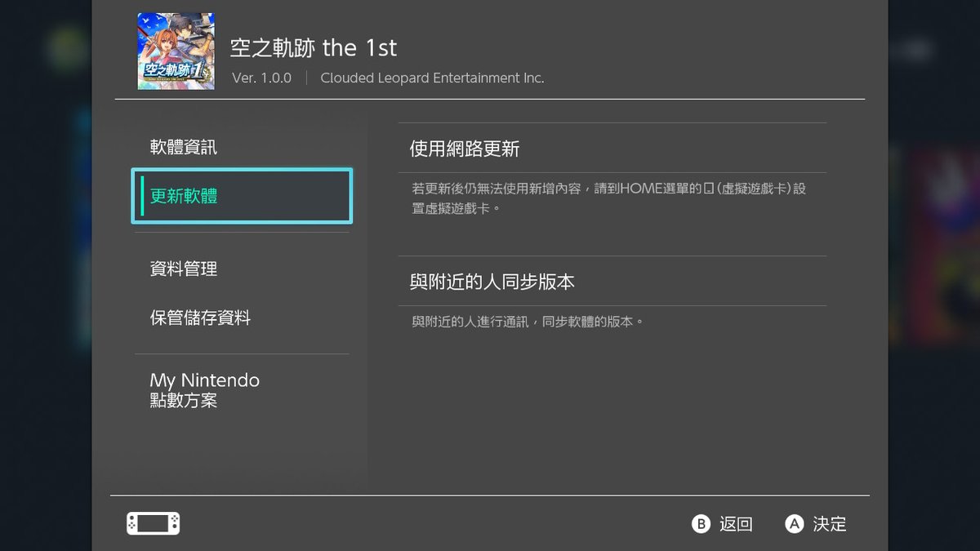Click the B button circle icon
The height and width of the screenshot is (551, 980).
pyautogui.click(x=701, y=524)
